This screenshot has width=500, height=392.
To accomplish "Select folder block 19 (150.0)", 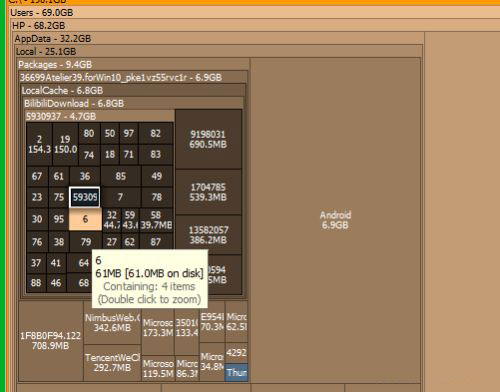I will coord(65,144).
